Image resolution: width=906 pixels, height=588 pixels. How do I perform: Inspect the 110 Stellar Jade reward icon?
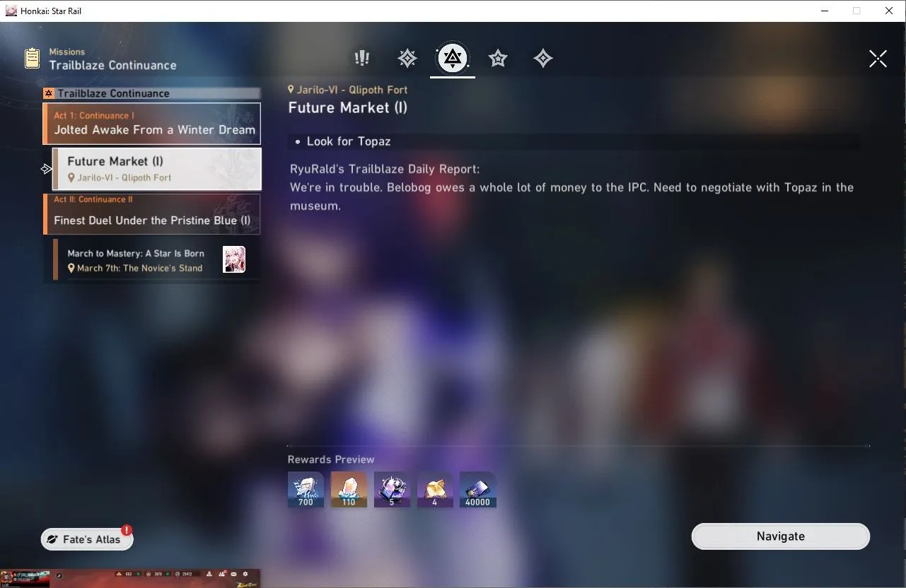[349, 490]
